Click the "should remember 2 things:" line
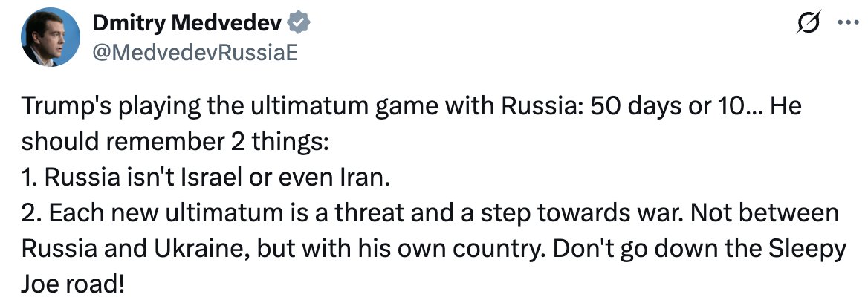Image resolution: width=868 pixels, height=306 pixels. click(x=174, y=143)
